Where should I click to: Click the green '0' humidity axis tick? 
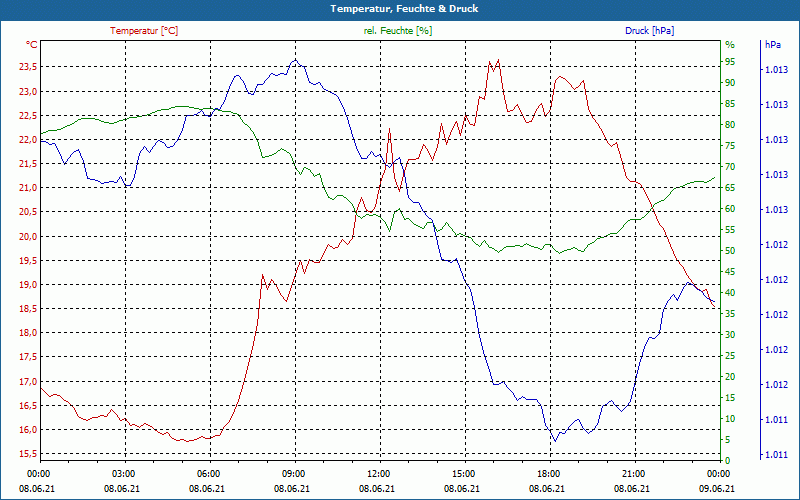pos(728,461)
